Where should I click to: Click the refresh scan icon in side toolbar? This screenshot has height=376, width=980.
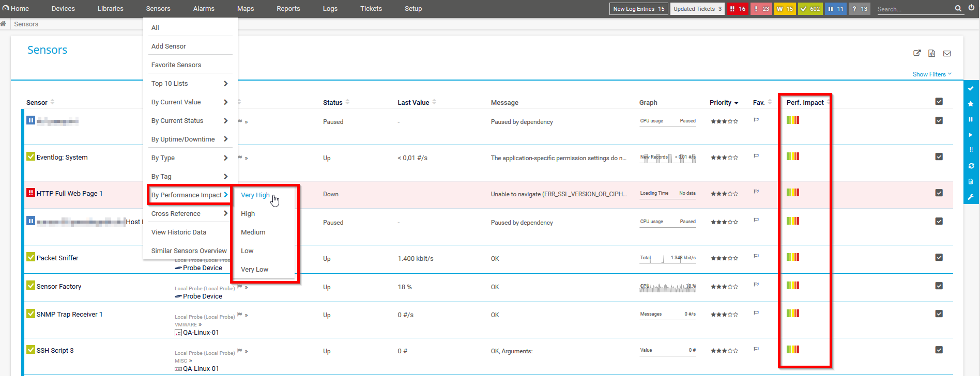tap(971, 166)
